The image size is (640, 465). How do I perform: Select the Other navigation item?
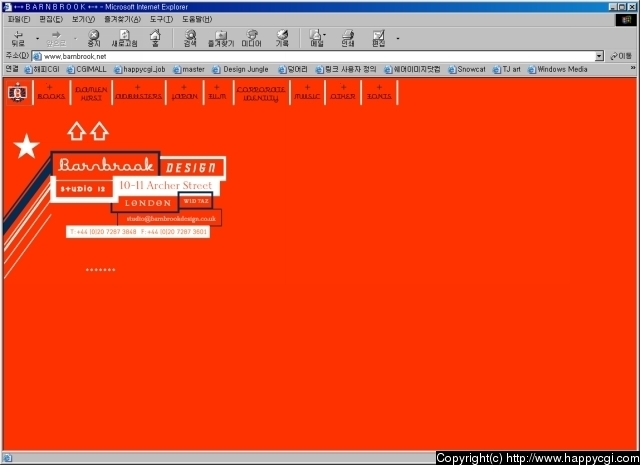(343, 93)
